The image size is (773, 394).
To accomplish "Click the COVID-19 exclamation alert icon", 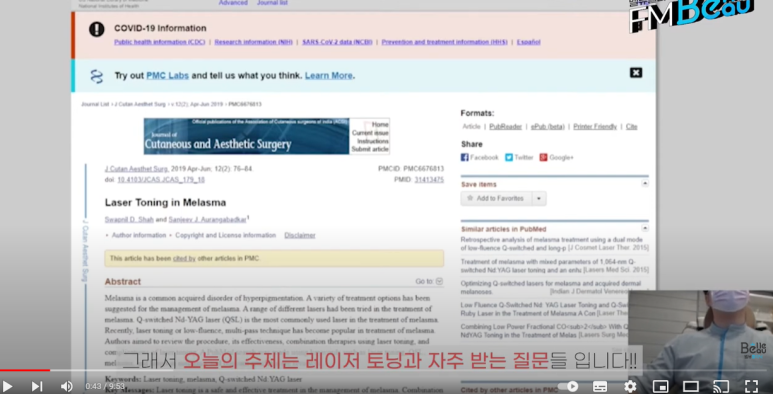I will 97,29.
